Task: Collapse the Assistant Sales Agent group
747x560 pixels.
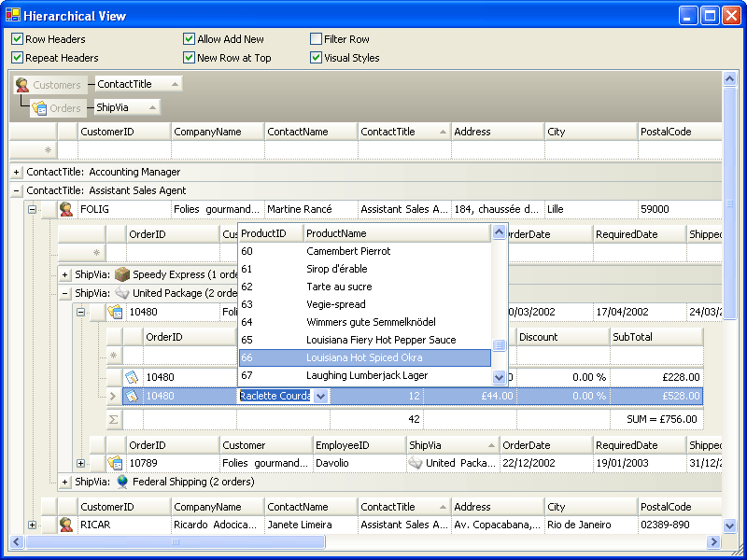Action: [17, 190]
